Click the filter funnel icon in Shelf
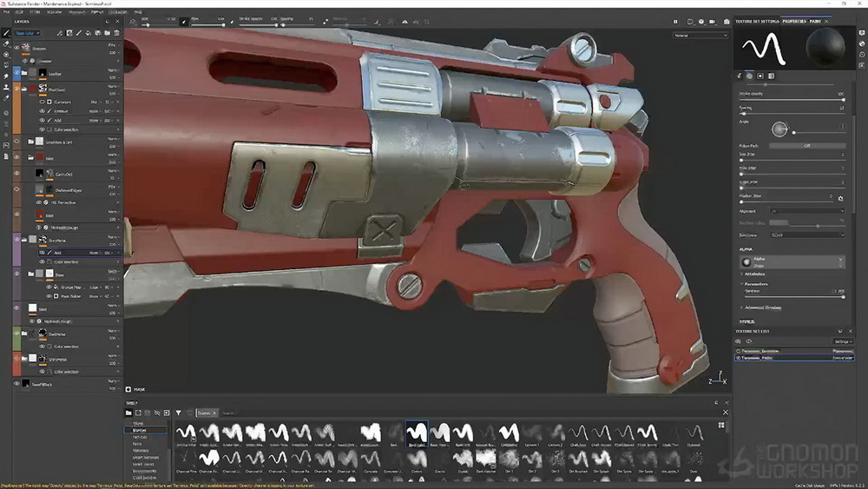 tap(178, 413)
